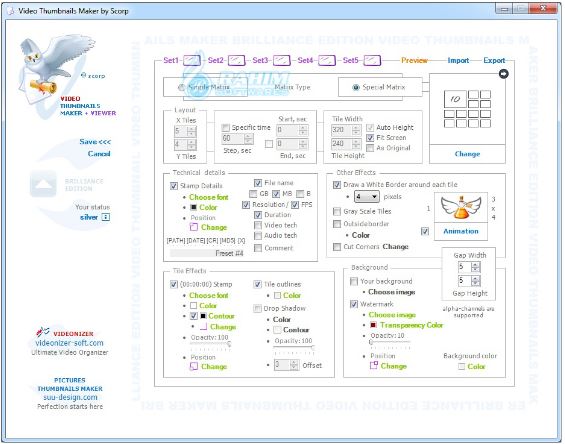
Task: Toggle the Tile outlines checkbox
Action: tap(257, 284)
